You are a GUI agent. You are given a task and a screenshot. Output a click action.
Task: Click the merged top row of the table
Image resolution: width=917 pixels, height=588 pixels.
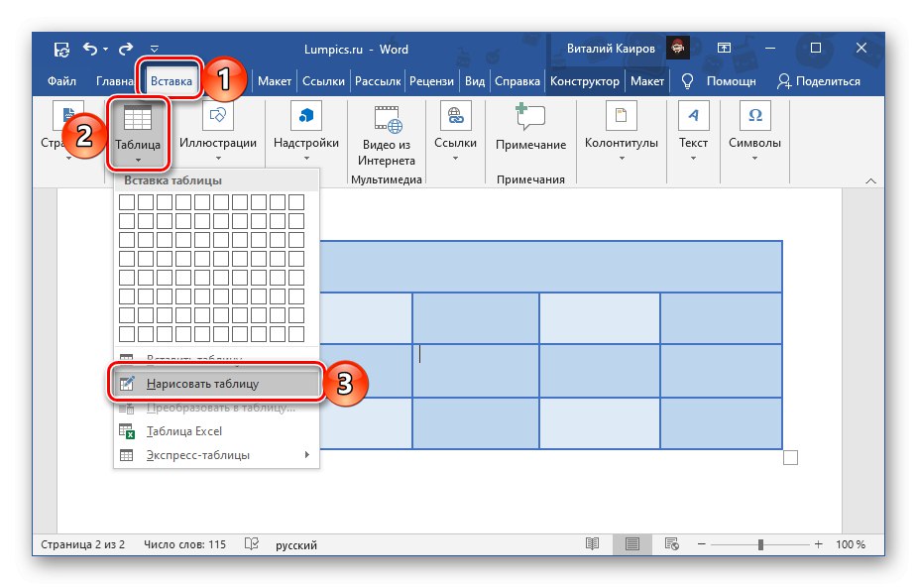pyautogui.click(x=551, y=267)
